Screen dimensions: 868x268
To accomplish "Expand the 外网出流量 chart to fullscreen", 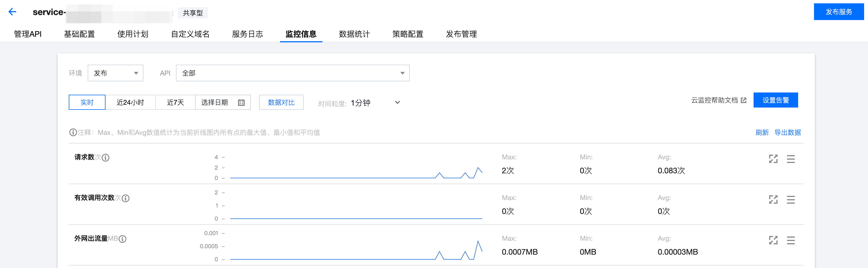I will point(773,240).
